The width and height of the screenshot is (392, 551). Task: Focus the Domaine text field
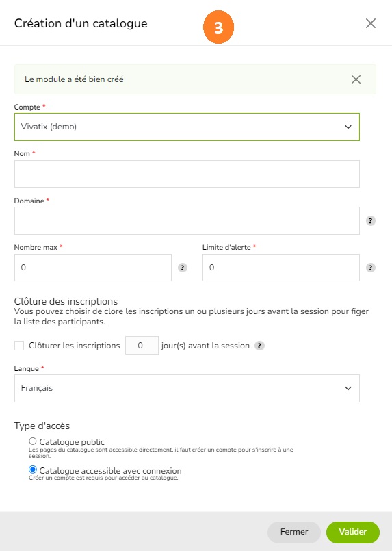(187, 220)
